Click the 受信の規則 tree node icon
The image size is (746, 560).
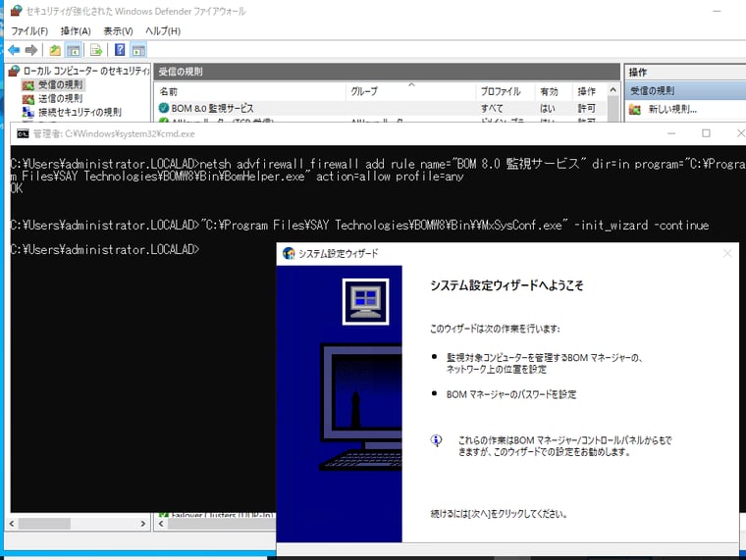click(x=28, y=85)
